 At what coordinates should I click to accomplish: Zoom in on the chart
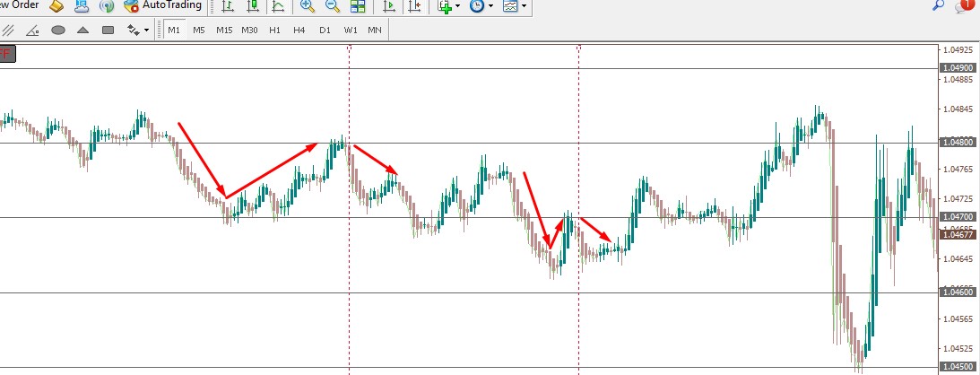coord(307,6)
